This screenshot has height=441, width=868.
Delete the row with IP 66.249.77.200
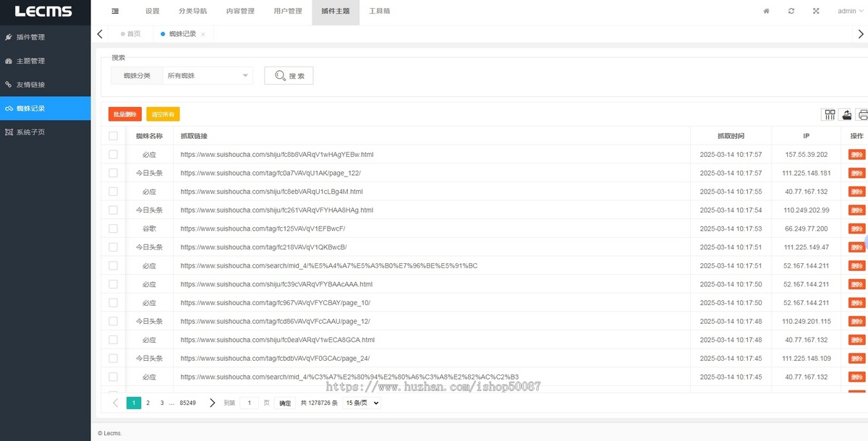tap(856, 228)
